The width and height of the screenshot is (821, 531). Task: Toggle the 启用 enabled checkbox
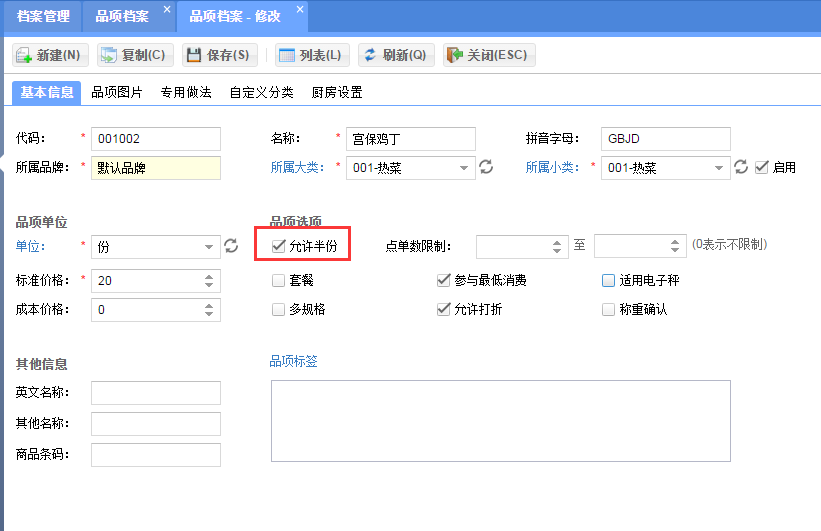tap(762, 168)
